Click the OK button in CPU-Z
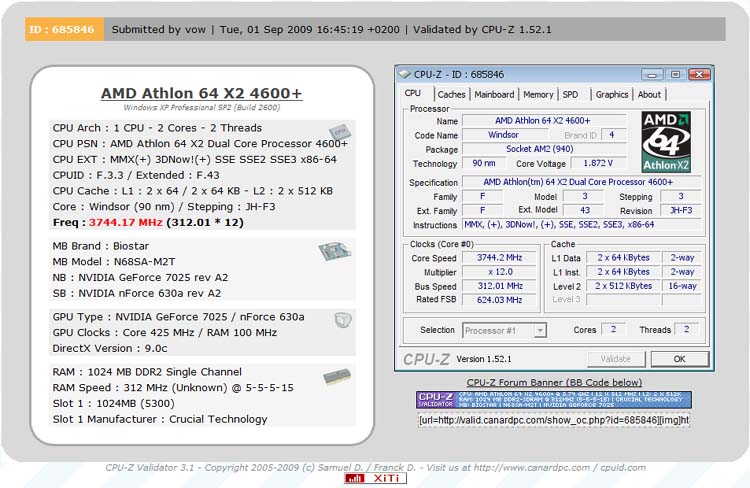 [x=680, y=359]
